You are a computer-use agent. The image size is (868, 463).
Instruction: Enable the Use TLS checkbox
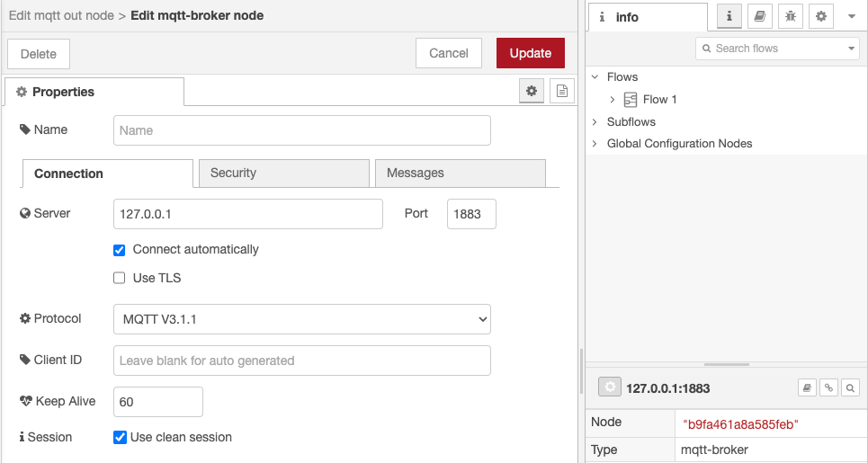click(x=119, y=279)
